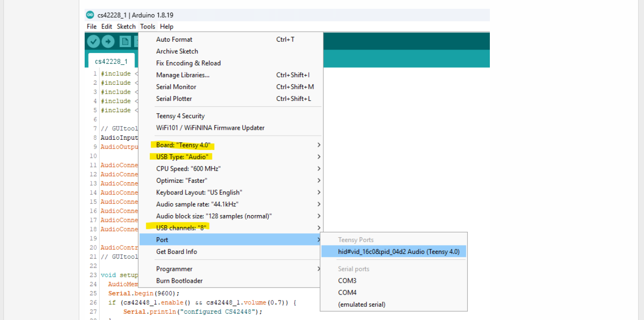Open Serial Monitor from the menu
The height and width of the screenshot is (320, 644).
176,87
